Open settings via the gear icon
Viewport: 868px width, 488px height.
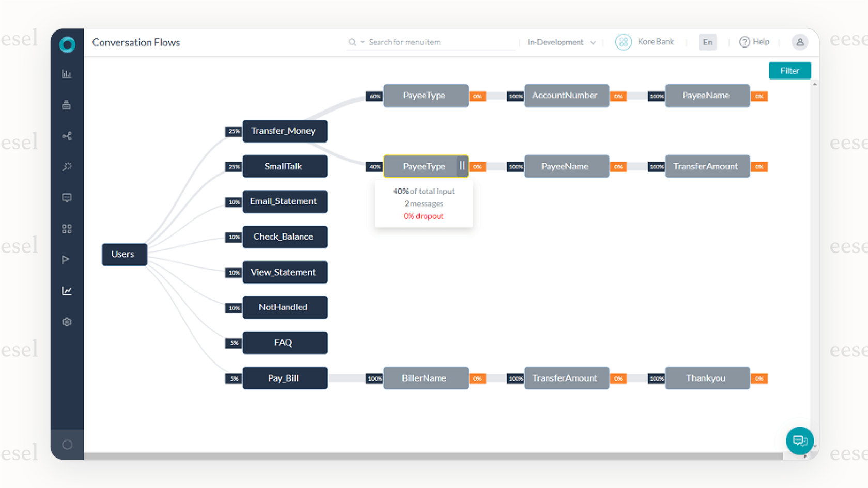pyautogui.click(x=67, y=321)
